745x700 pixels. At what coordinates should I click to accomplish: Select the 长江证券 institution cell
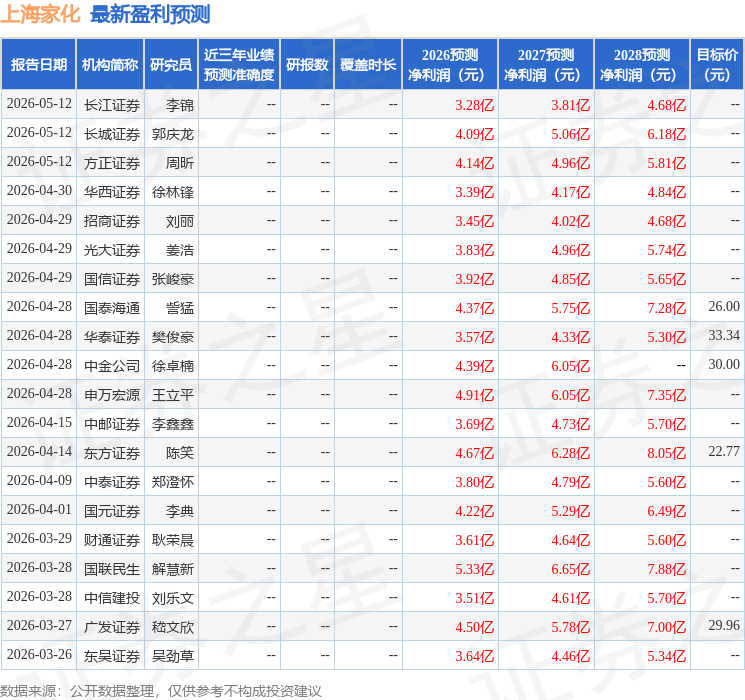(112, 105)
